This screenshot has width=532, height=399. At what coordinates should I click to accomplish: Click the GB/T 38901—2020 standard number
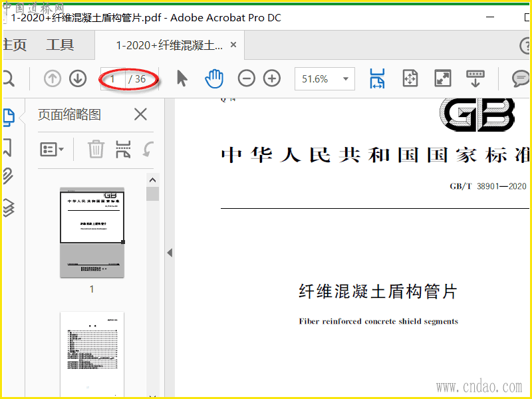point(488,186)
